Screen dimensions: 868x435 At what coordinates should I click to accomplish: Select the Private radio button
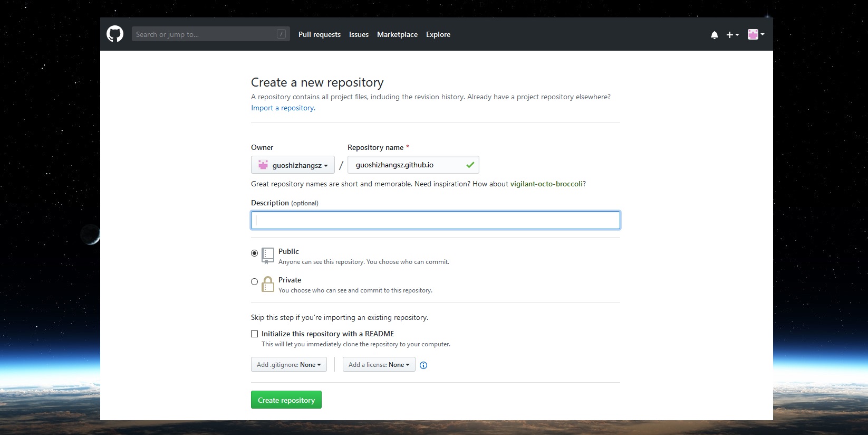[x=255, y=282]
